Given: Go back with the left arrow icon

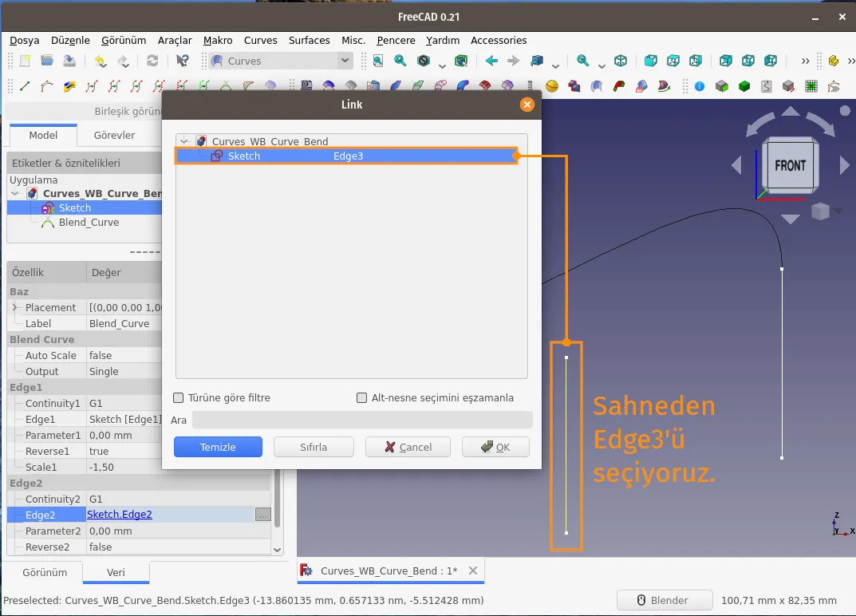Looking at the screenshot, I should [x=491, y=61].
